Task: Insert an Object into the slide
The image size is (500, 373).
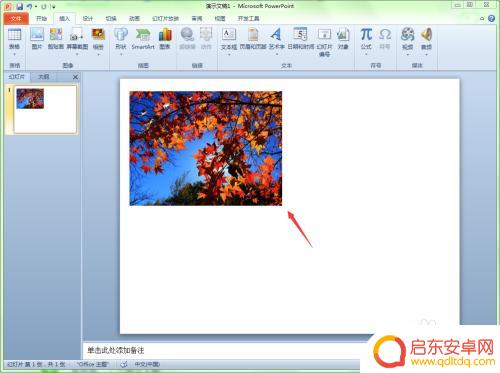Action: [x=343, y=39]
